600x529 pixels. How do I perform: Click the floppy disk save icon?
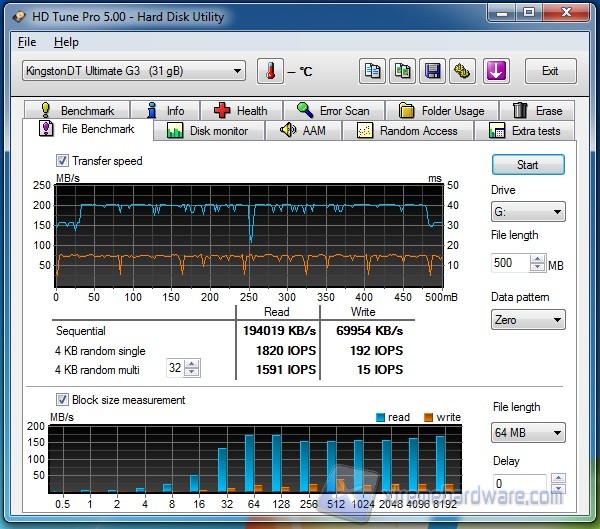click(x=433, y=71)
